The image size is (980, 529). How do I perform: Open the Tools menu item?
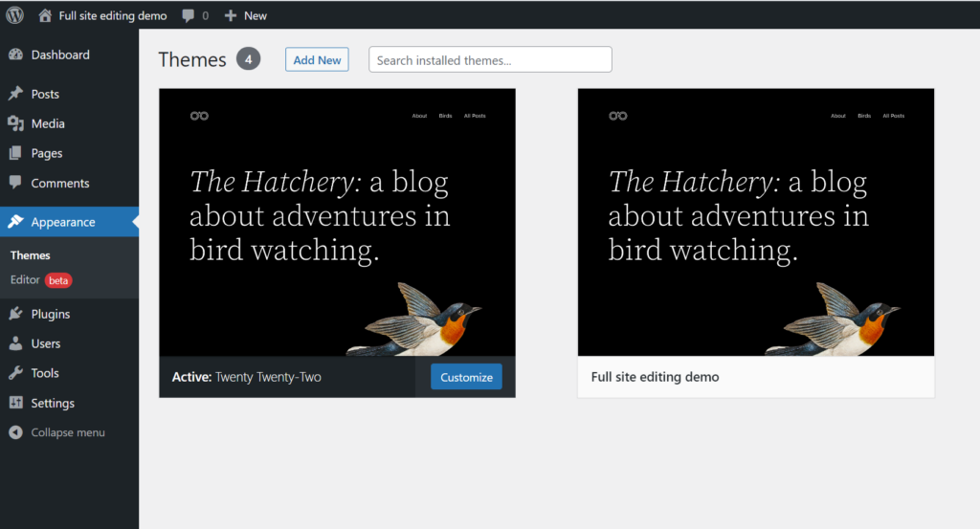click(x=69, y=373)
